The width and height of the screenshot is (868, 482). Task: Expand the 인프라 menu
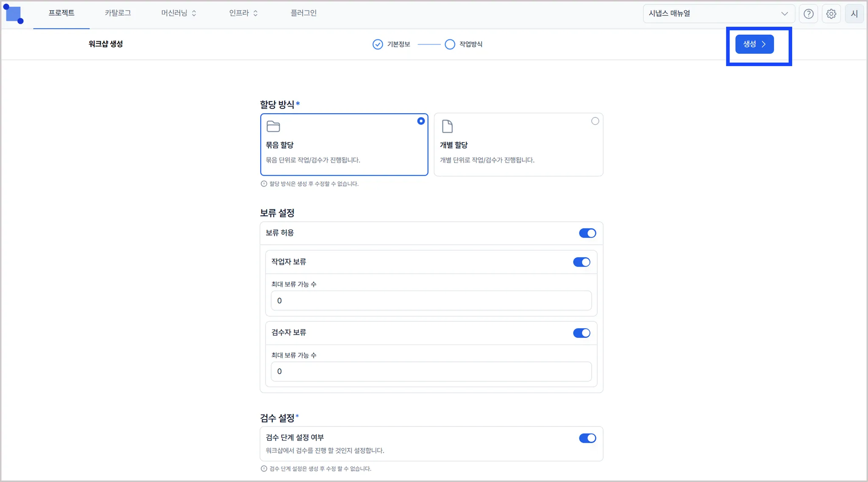(x=243, y=13)
